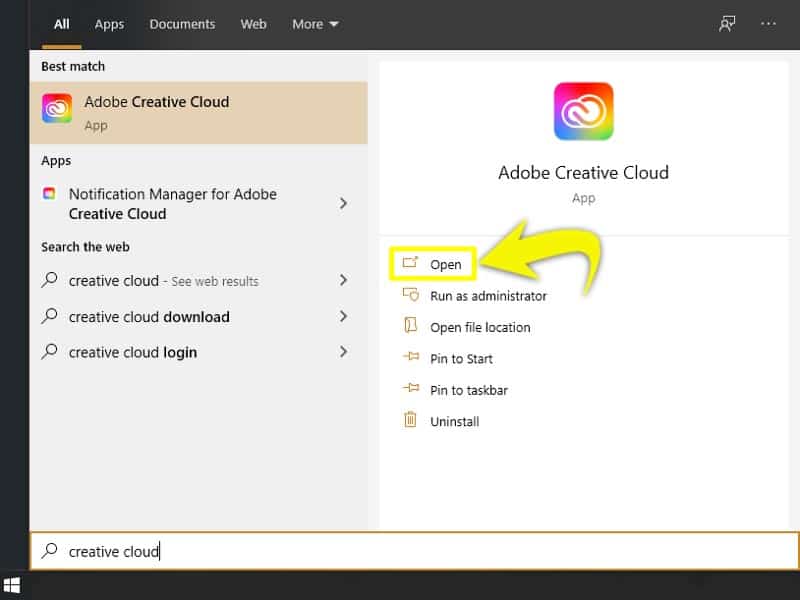Screen dimensions: 800x600
Task: Expand the 'creative cloud download' chevron
Action: click(x=343, y=316)
